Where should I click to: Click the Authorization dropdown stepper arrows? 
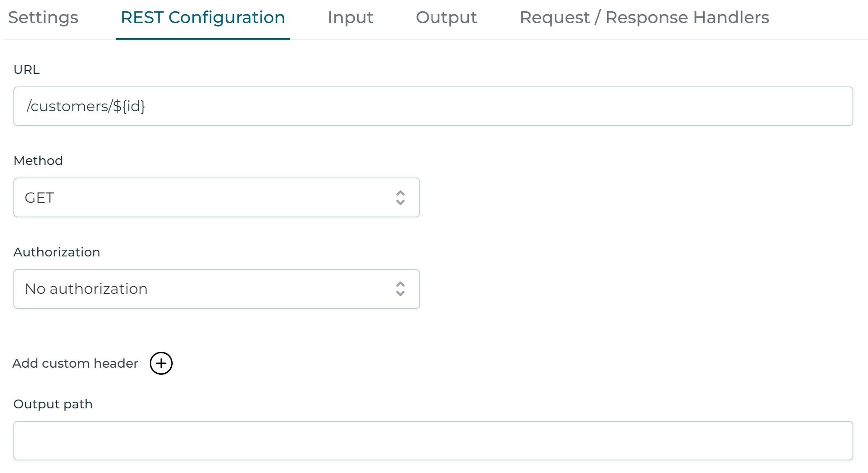click(400, 289)
